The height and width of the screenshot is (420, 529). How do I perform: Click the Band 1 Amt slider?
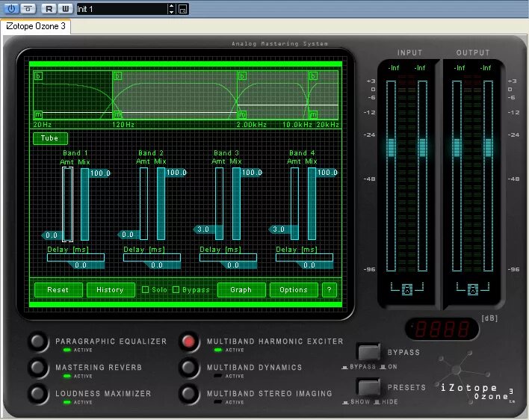[67, 204]
